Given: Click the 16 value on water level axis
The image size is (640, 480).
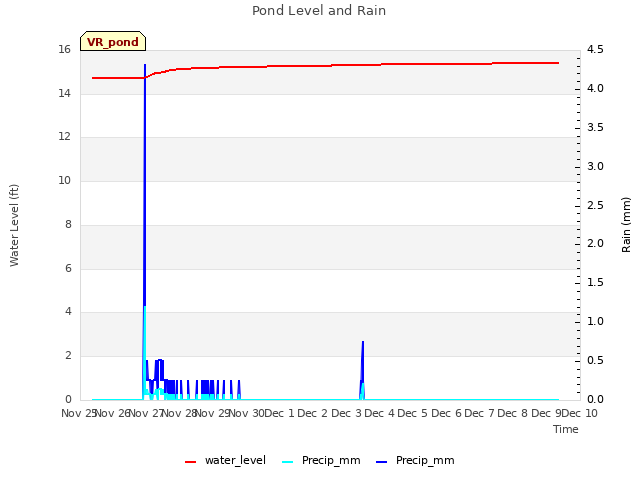Looking at the screenshot, I should pyautogui.click(x=64, y=50).
